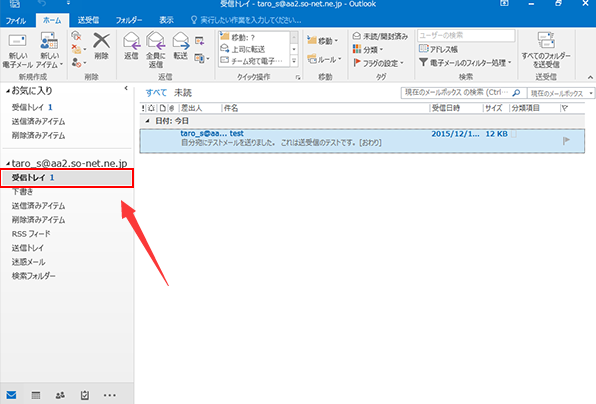Select the 移動: ? quick step
This screenshot has width=596, height=404.
255,37
